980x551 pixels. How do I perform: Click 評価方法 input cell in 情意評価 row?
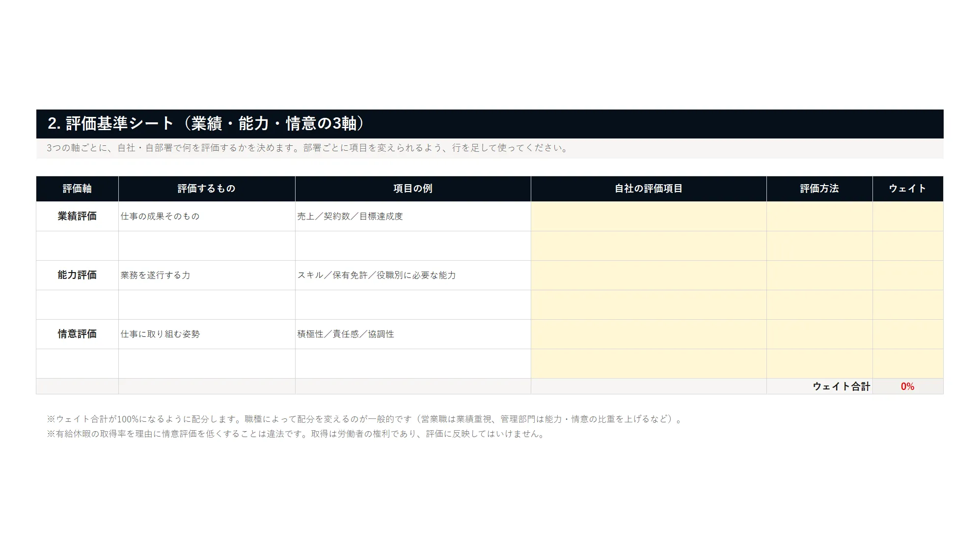[x=819, y=334]
